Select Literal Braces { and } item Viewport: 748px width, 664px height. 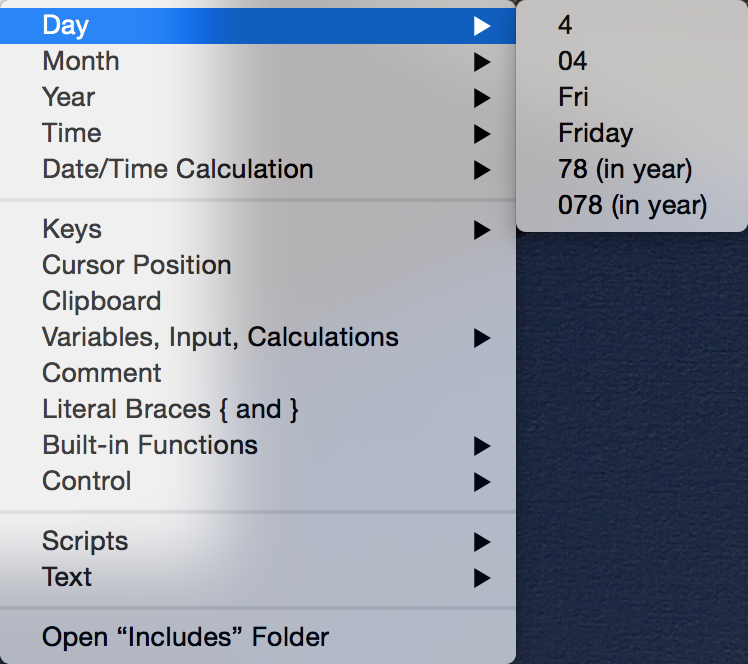(258, 410)
